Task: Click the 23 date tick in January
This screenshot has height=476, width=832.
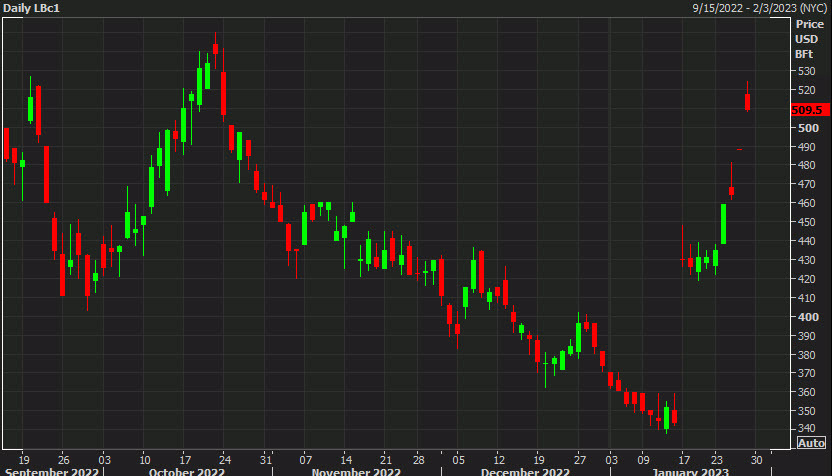Action: click(716, 460)
